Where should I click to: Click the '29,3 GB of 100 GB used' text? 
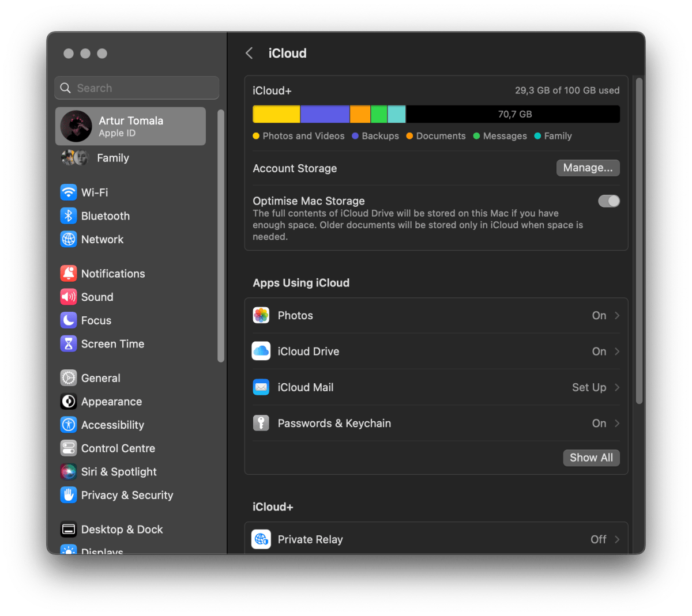pos(567,90)
